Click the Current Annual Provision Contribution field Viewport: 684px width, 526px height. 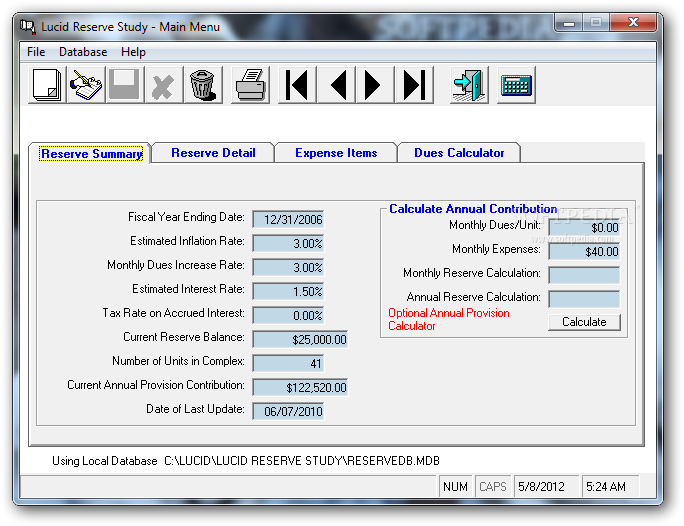click(x=300, y=387)
